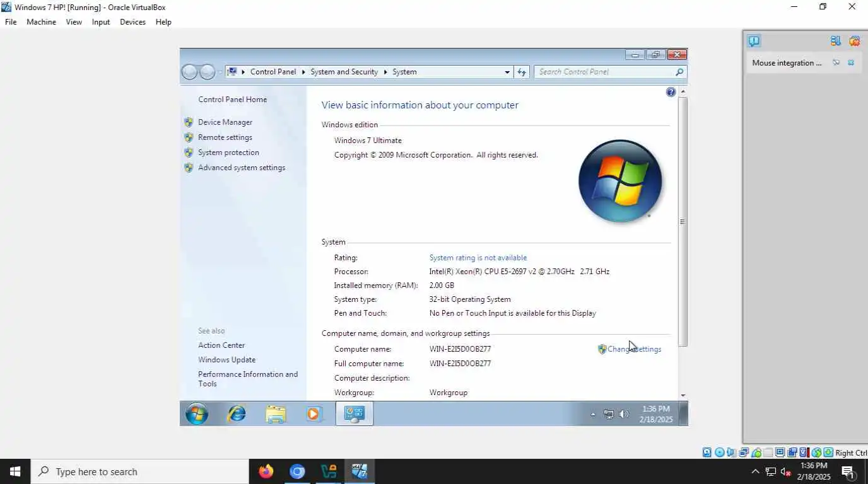Screen dimensions: 868x484
Task: Open VirtualBox Machine menu
Action: [41, 22]
